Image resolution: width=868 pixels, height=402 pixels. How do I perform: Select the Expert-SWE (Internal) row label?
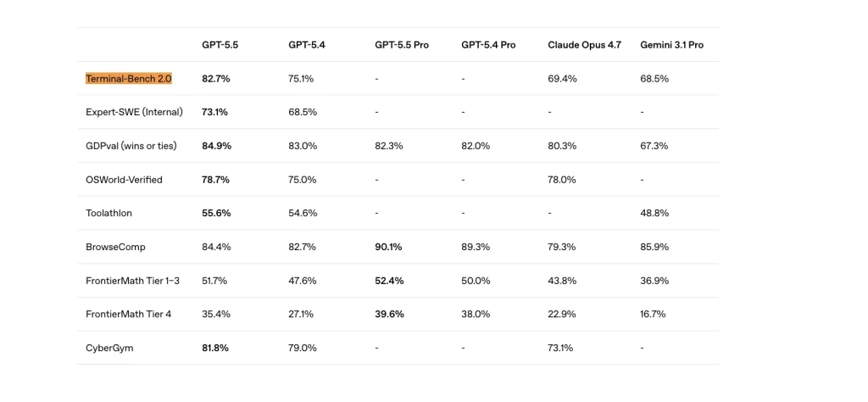[x=134, y=113]
